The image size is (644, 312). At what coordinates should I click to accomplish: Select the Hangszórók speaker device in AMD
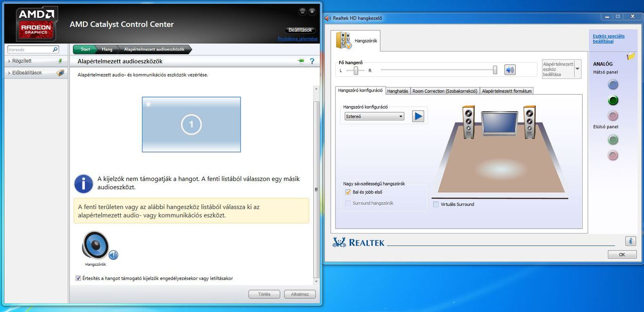[x=96, y=246]
